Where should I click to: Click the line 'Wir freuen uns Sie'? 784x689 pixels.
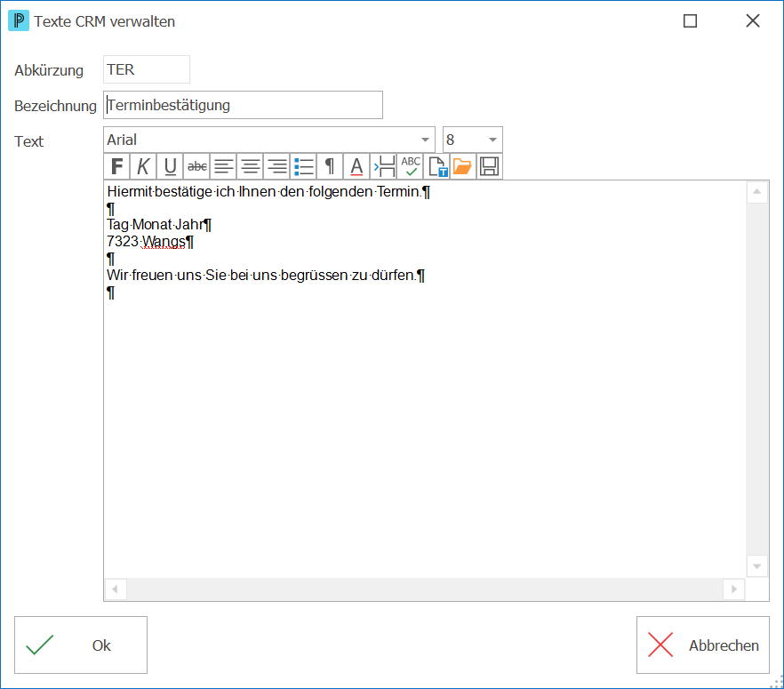click(266, 276)
